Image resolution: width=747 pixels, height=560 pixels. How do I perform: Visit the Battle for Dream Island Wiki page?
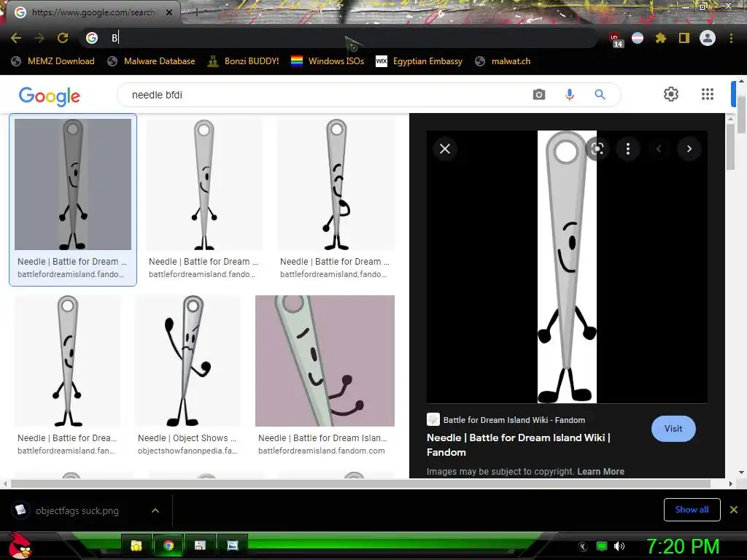pyautogui.click(x=673, y=429)
